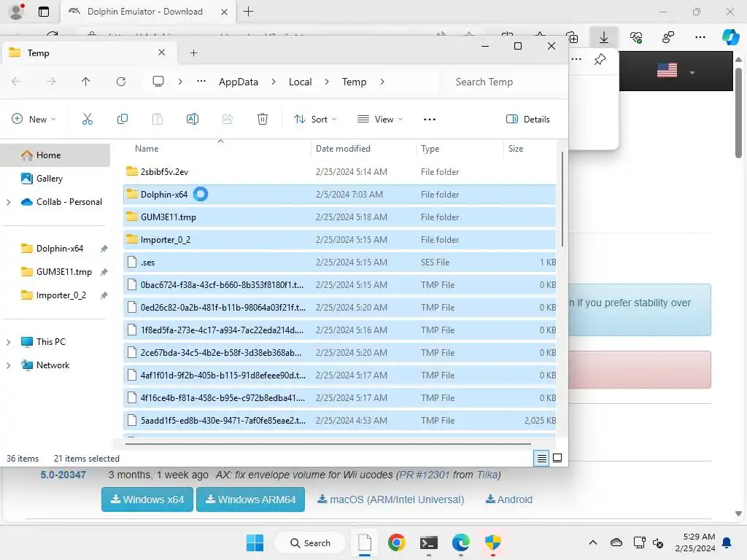Image resolution: width=747 pixels, height=560 pixels.
Task: Open pinned GUM3E11.tmp folder in sidebar
Action: [x=64, y=272]
